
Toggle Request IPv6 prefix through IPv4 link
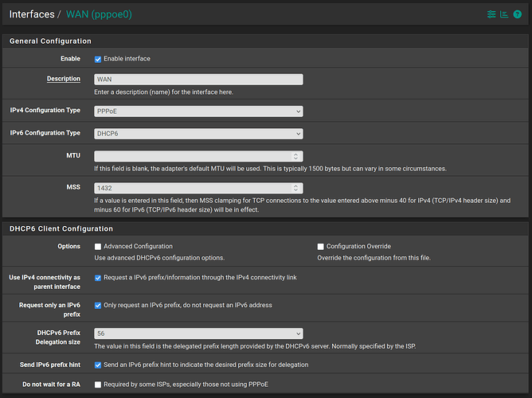pos(98,278)
